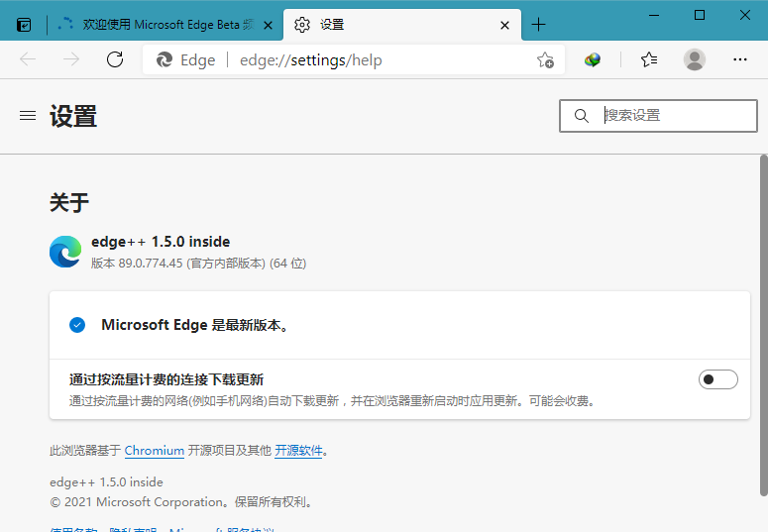
Task: Click the 'Microsoft Edge 是最新版本' status text
Action: click(194, 325)
